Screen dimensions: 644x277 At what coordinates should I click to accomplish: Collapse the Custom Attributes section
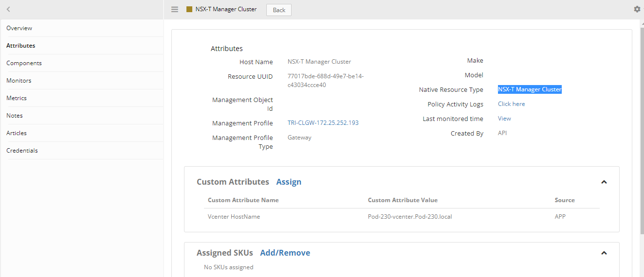point(604,182)
